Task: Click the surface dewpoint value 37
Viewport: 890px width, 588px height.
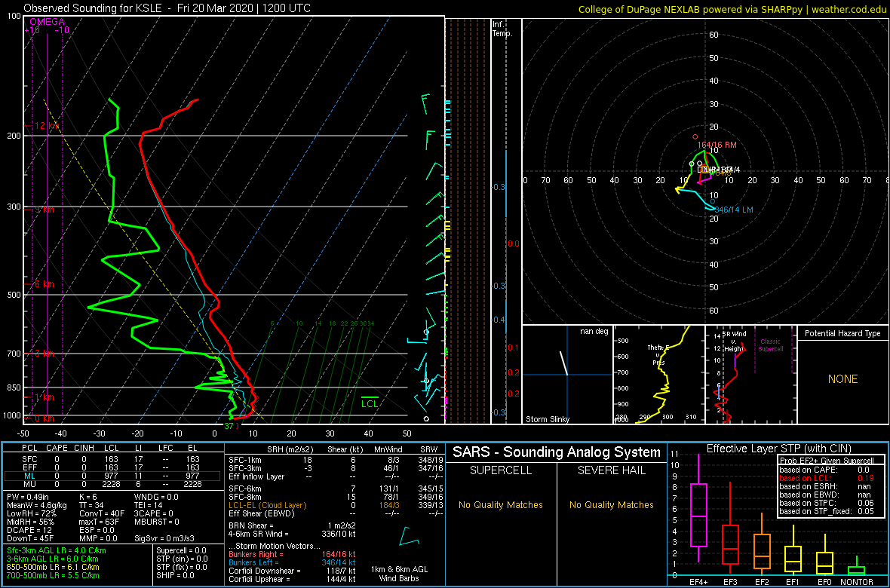Action: (x=229, y=426)
